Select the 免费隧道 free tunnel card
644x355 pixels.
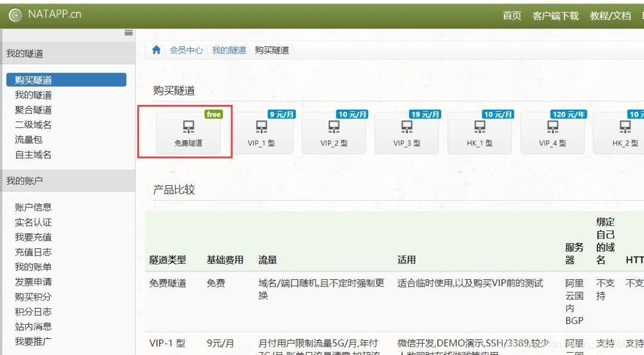click(x=188, y=133)
